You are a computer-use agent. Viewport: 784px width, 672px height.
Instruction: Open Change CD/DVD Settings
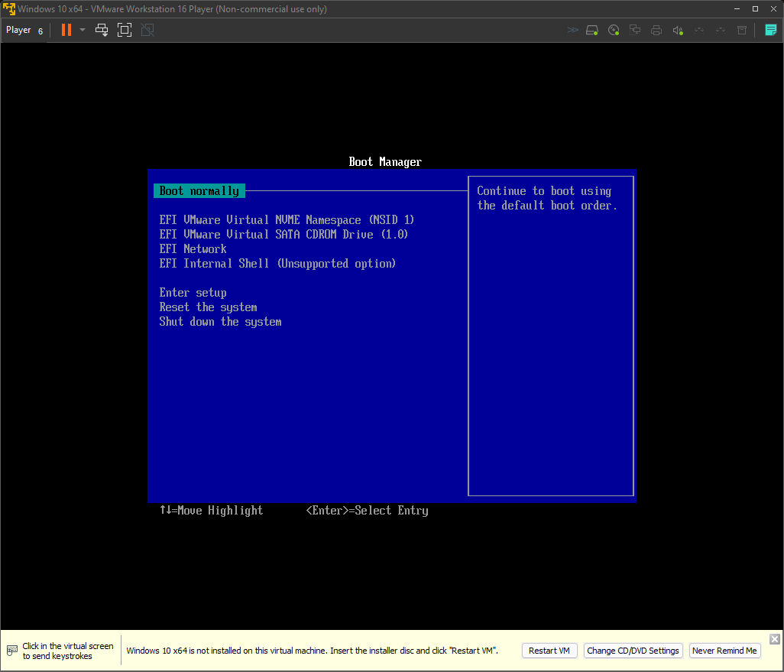(633, 651)
